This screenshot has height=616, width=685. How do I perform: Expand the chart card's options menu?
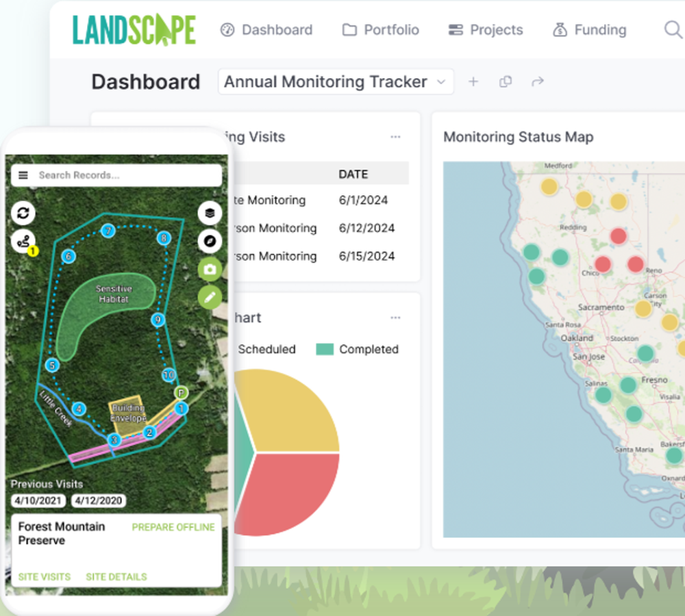pyautogui.click(x=395, y=317)
